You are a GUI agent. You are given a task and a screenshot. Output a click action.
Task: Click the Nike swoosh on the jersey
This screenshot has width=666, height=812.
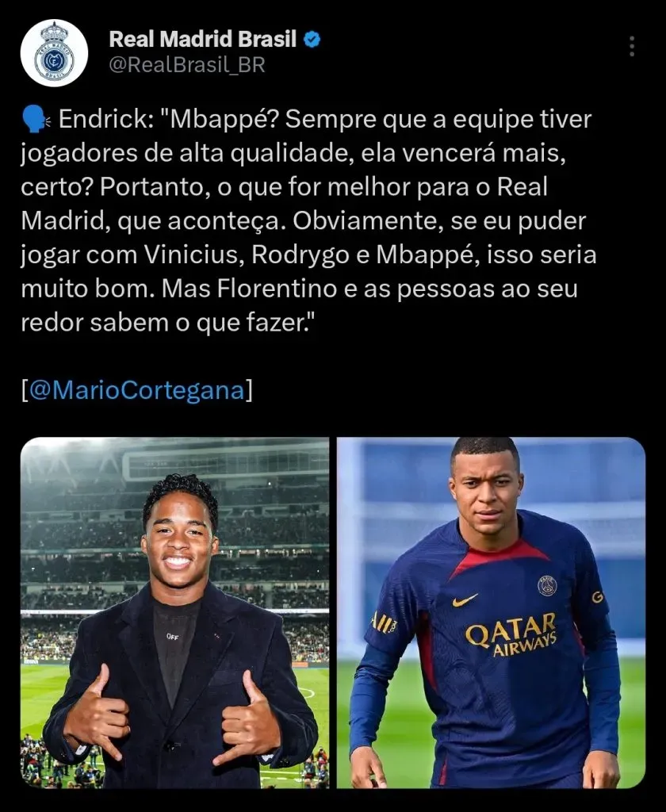pyautogui.click(x=464, y=600)
